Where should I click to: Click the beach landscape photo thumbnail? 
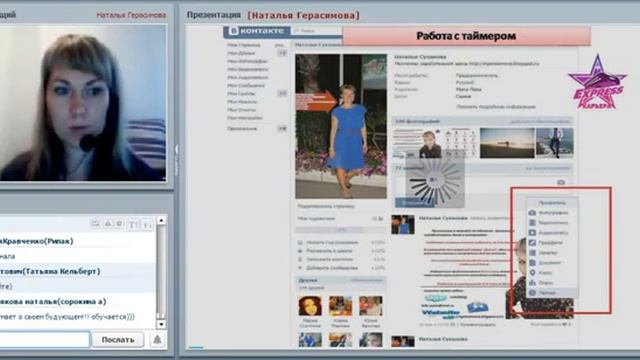[x=507, y=143]
